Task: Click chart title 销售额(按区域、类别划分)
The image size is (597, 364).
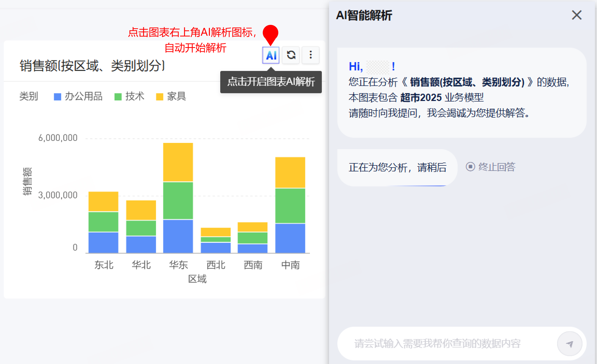Action: [92, 65]
